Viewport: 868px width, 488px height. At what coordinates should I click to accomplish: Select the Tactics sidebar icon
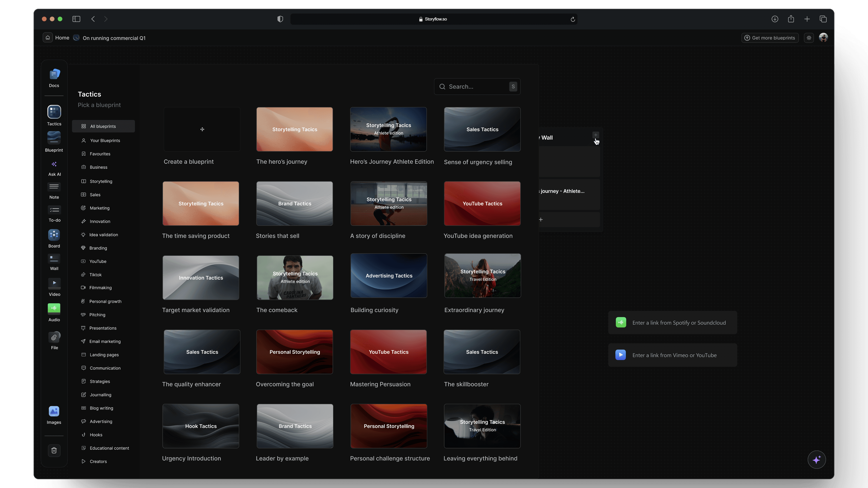[x=54, y=112]
